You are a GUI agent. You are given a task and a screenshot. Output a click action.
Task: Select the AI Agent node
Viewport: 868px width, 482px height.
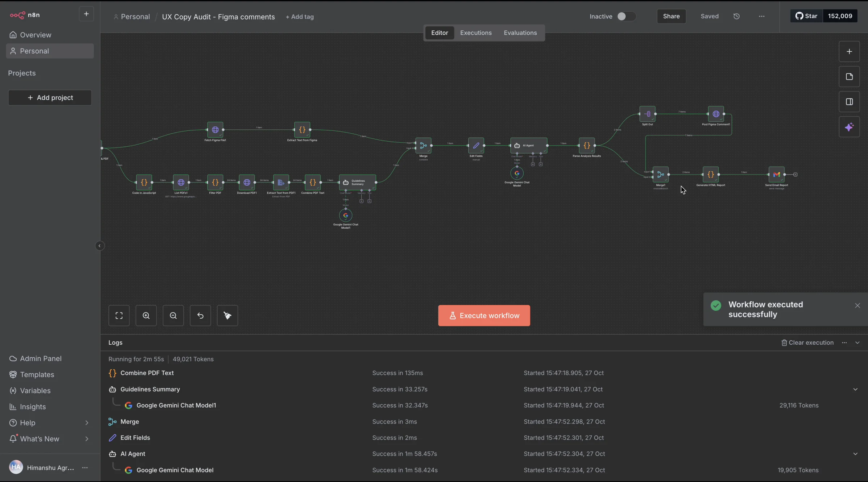tap(528, 145)
